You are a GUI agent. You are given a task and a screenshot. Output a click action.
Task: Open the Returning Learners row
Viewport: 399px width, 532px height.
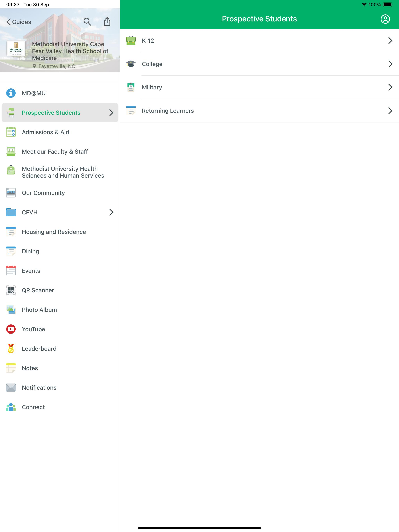[260, 111]
